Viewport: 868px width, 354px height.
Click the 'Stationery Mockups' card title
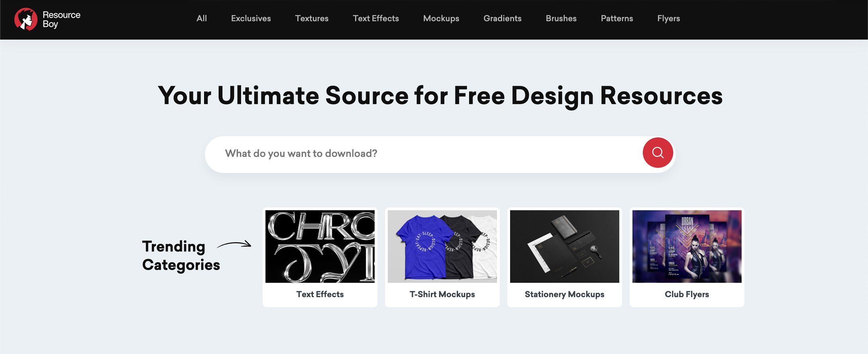click(x=564, y=294)
